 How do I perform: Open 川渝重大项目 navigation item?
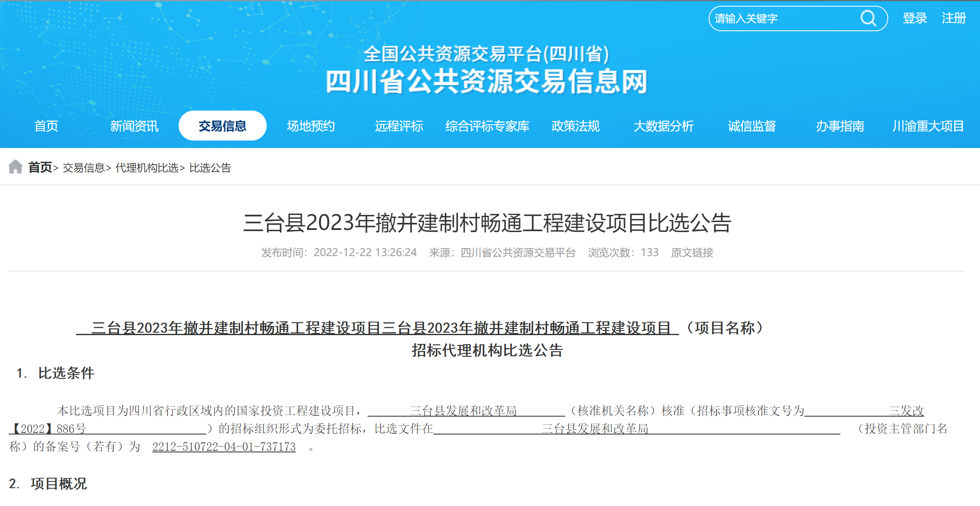(x=928, y=126)
